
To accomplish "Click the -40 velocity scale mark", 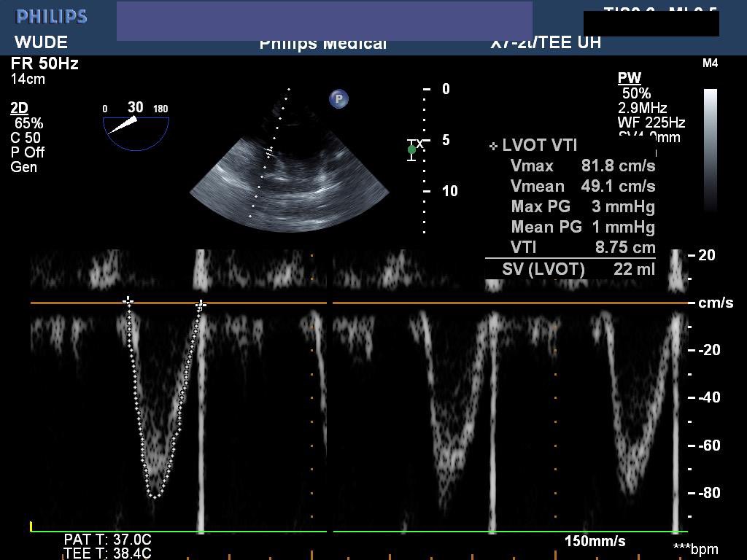I will (709, 397).
